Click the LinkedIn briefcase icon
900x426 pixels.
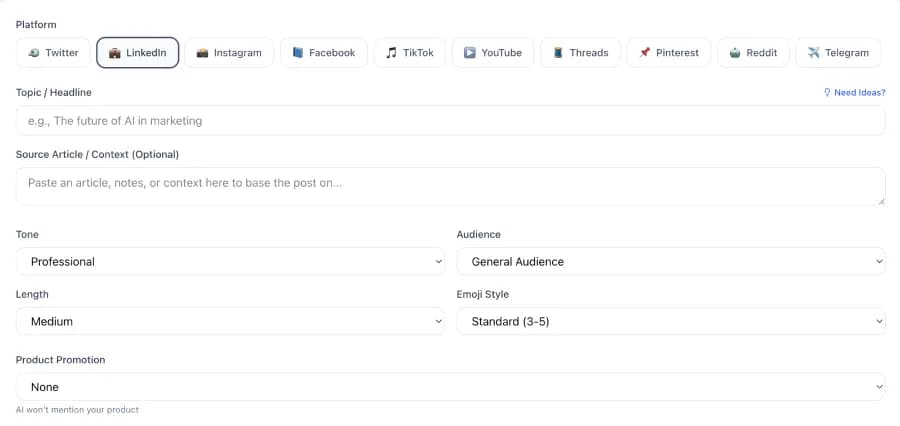tap(115, 53)
